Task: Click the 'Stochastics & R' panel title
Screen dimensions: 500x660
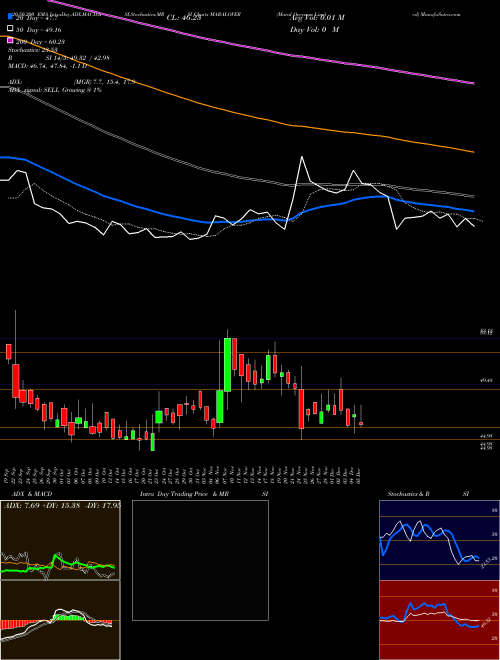Action: coord(409,494)
